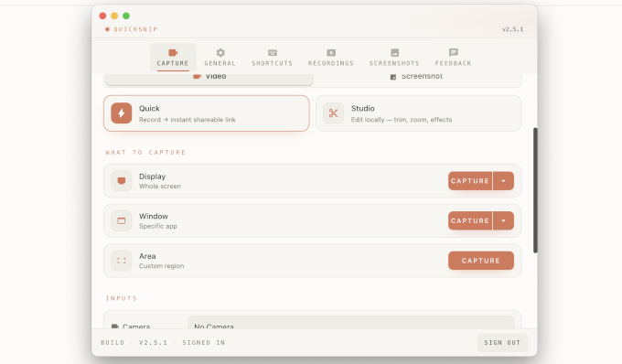Screen dimensions: 622x364
Task: Click the vertical scrollbar thumb
Action: coord(535,190)
